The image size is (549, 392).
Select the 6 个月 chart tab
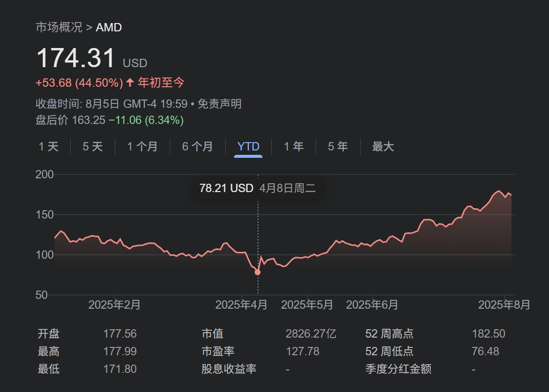pos(197,147)
